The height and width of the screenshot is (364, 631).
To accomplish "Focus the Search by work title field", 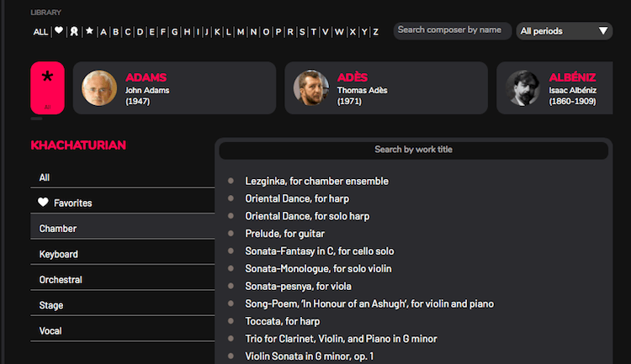I will 413,150.
